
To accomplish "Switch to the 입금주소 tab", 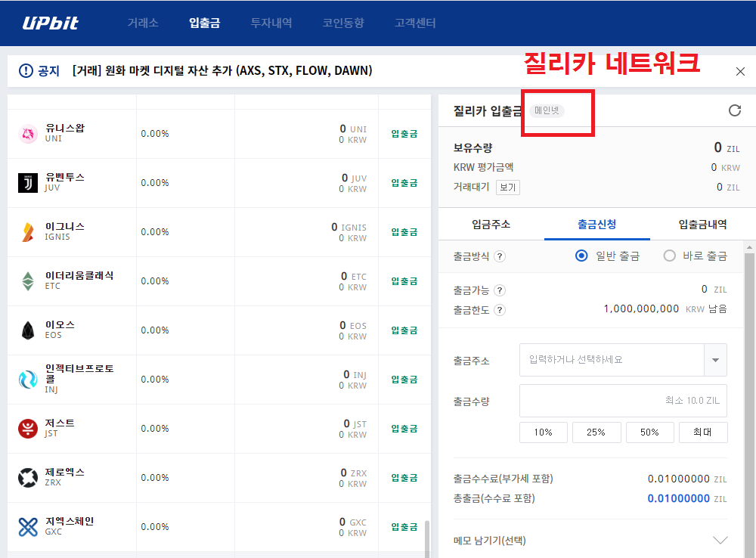I will 491,225.
